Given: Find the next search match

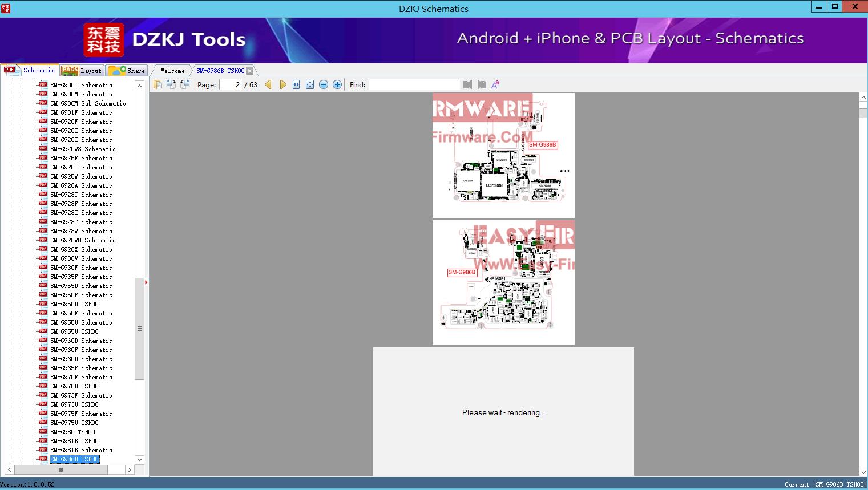Looking at the screenshot, I should point(482,84).
